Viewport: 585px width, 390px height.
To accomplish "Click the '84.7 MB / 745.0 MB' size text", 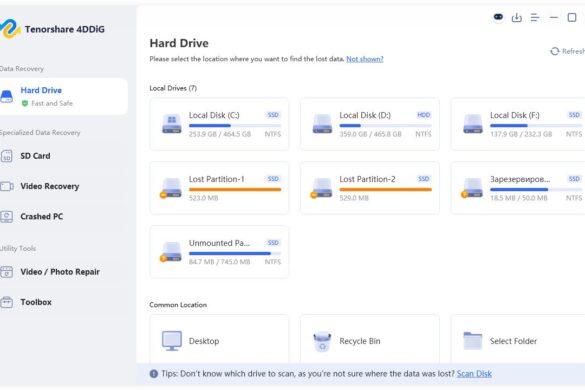I will pos(219,262).
